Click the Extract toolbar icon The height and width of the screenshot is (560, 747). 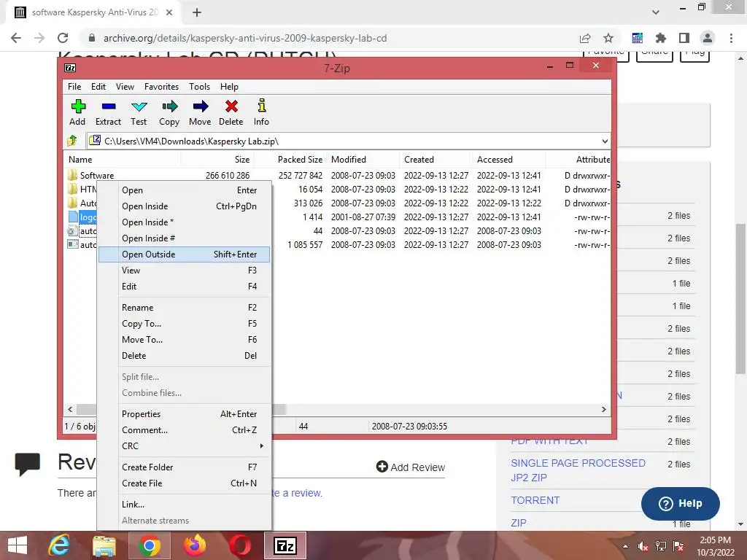pos(109,106)
